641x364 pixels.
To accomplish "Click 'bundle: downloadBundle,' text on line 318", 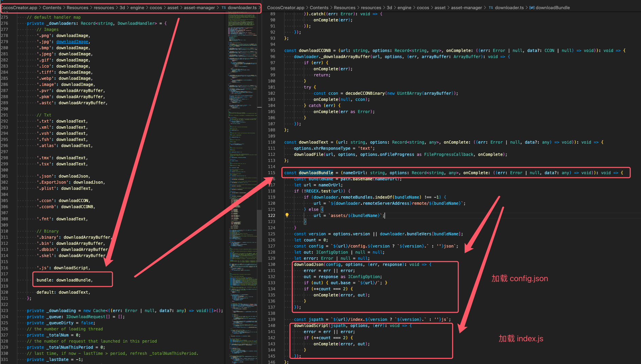I will point(65,280).
